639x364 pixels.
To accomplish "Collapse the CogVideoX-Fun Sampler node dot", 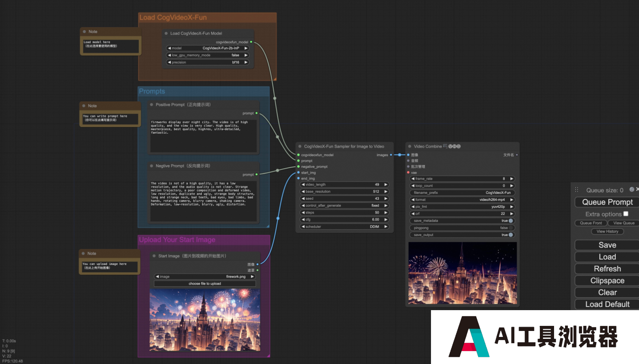I will point(300,146).
